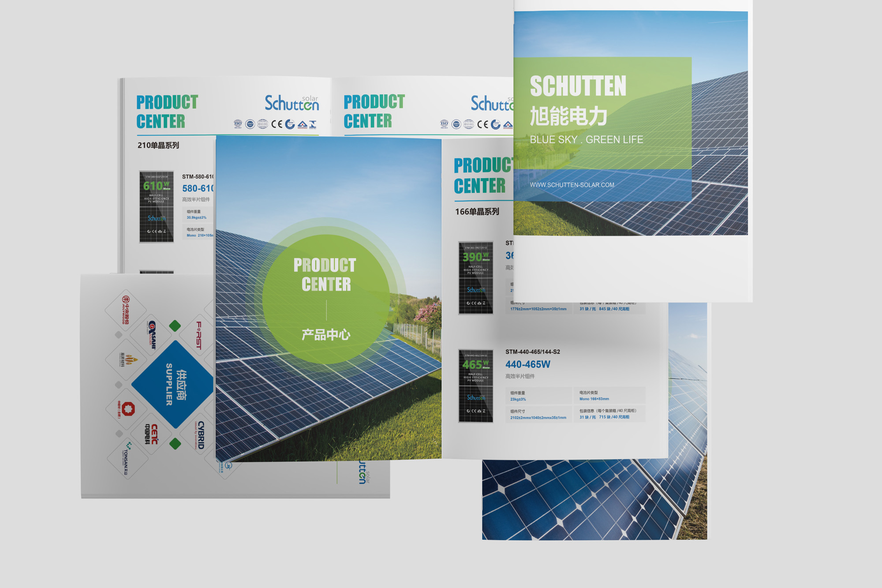Click the Jolywood 中来股份 supplier logo
Image resolution: width=882 pixels, height=588 pixels.
(x=126, y=310)
